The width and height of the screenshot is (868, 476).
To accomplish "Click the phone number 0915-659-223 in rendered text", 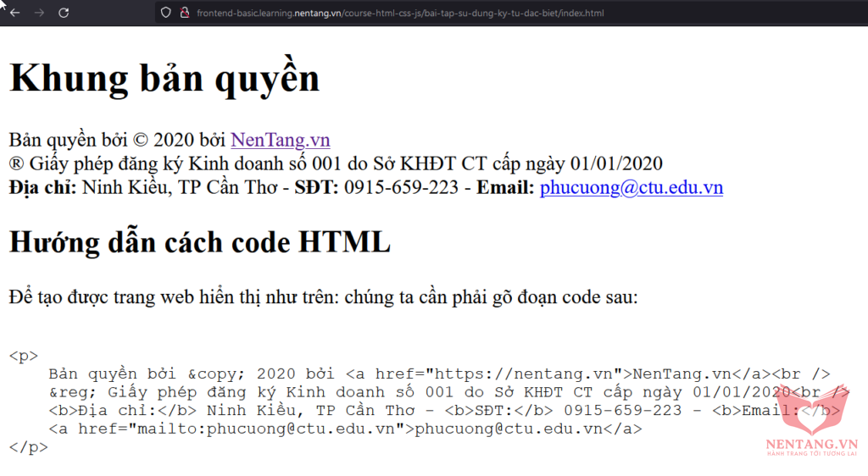I will [401, 187].
